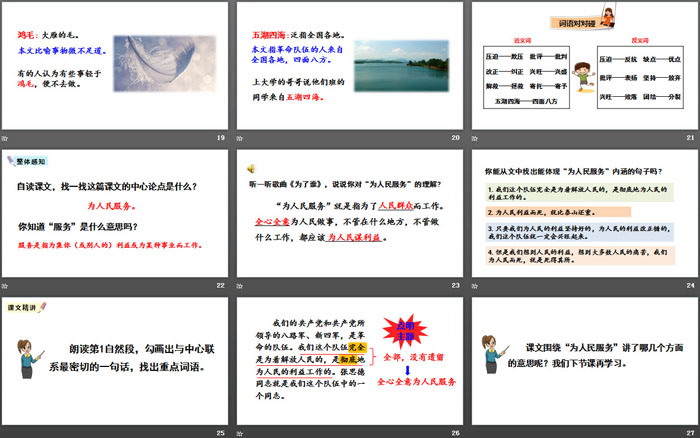Click the slide number 26 label
The height and width of the screenshot is (438, 700).
454,432
